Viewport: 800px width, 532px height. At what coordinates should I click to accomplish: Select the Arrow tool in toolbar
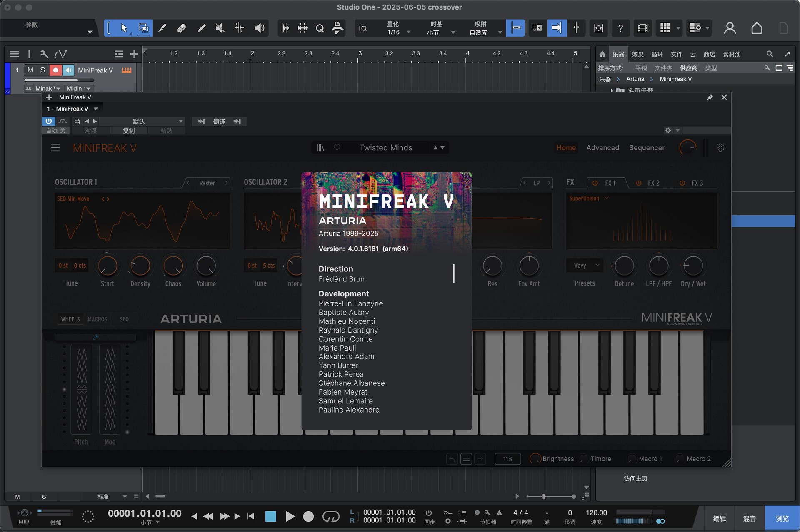pyautogui.click(x=124, y=28)
